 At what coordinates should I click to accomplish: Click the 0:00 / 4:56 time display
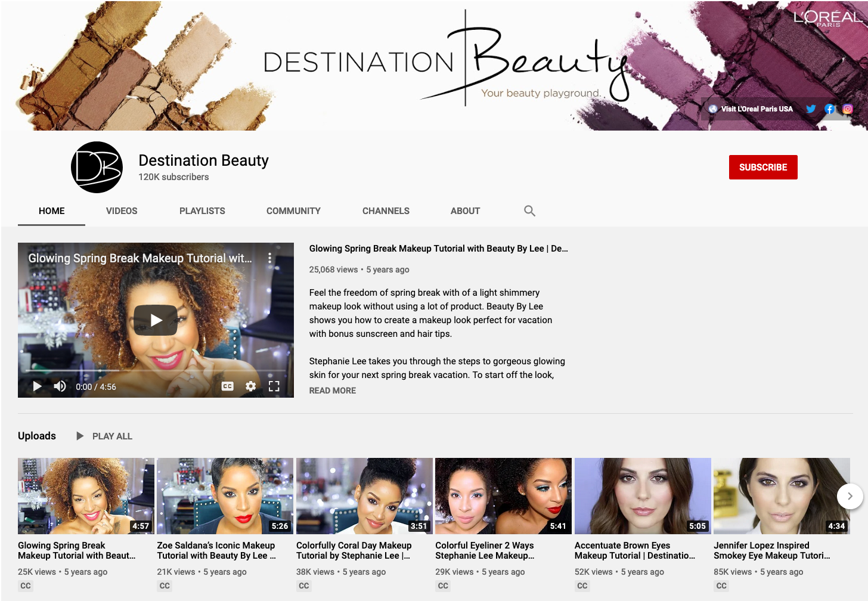(x=96, y=387)
